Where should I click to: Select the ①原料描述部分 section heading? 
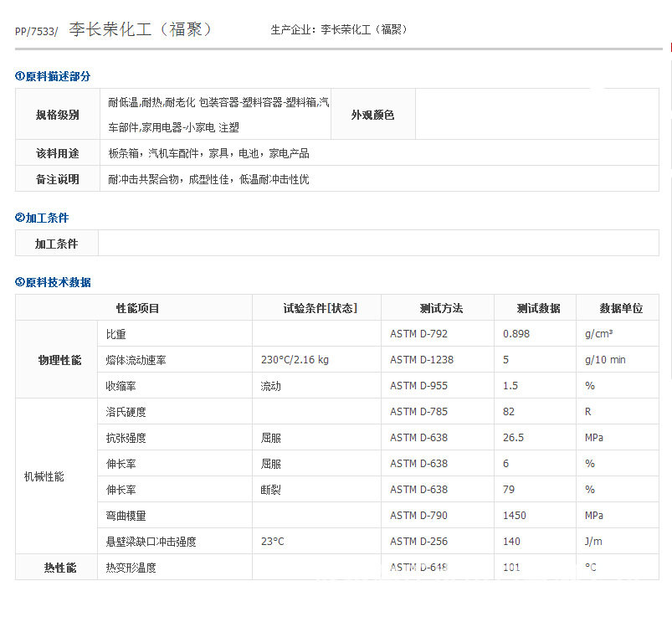[53, 76]
